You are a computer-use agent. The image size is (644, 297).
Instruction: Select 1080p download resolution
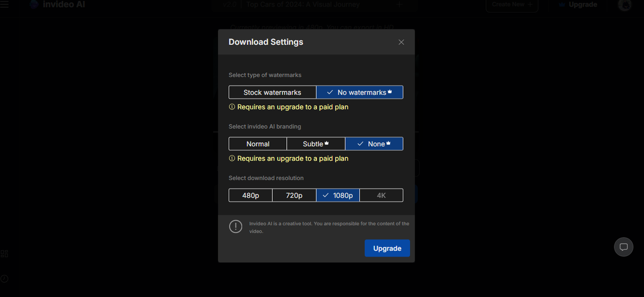[338, 195]
